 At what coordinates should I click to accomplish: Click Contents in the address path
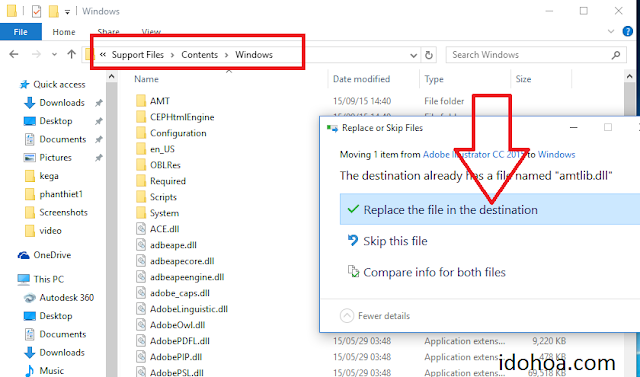click(200, 55)
